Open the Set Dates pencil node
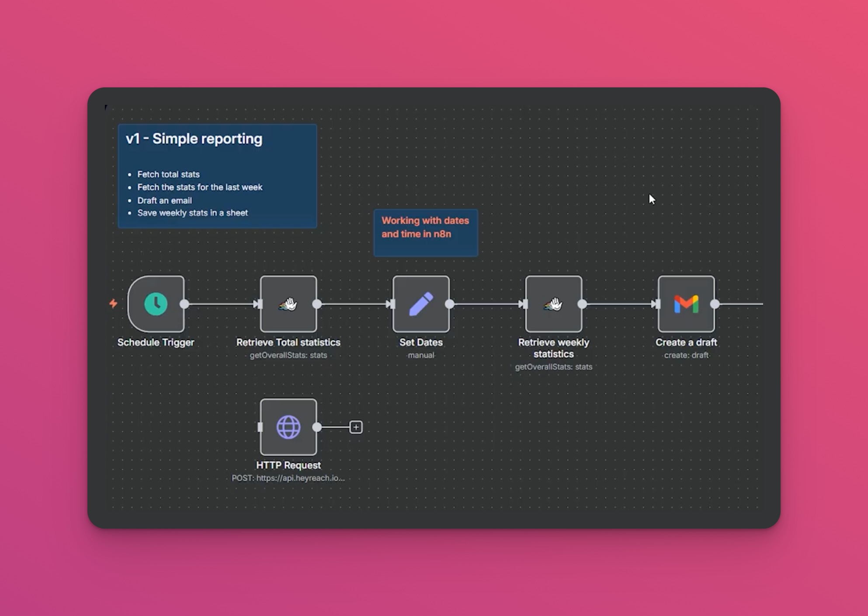 tap(420, 304)
